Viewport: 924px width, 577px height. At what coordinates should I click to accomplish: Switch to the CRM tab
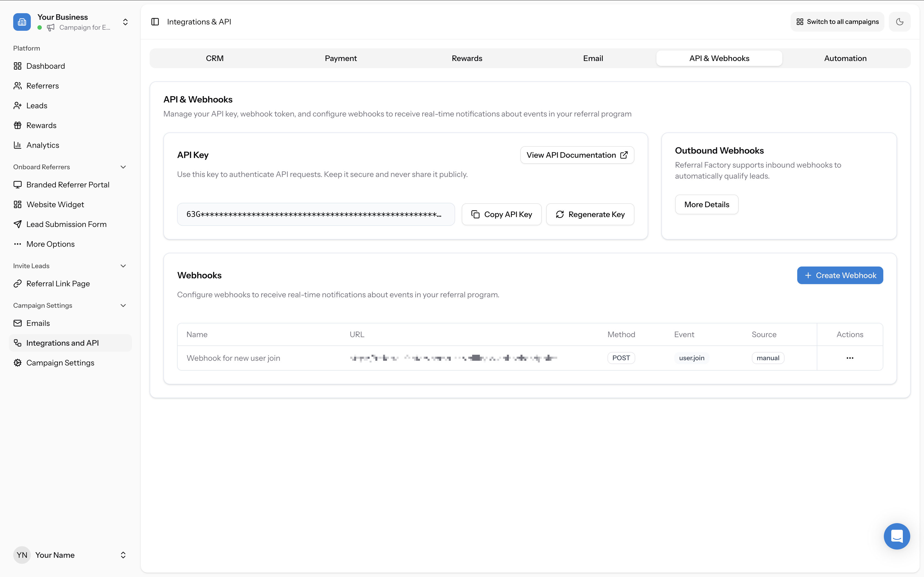click(215, 58)
